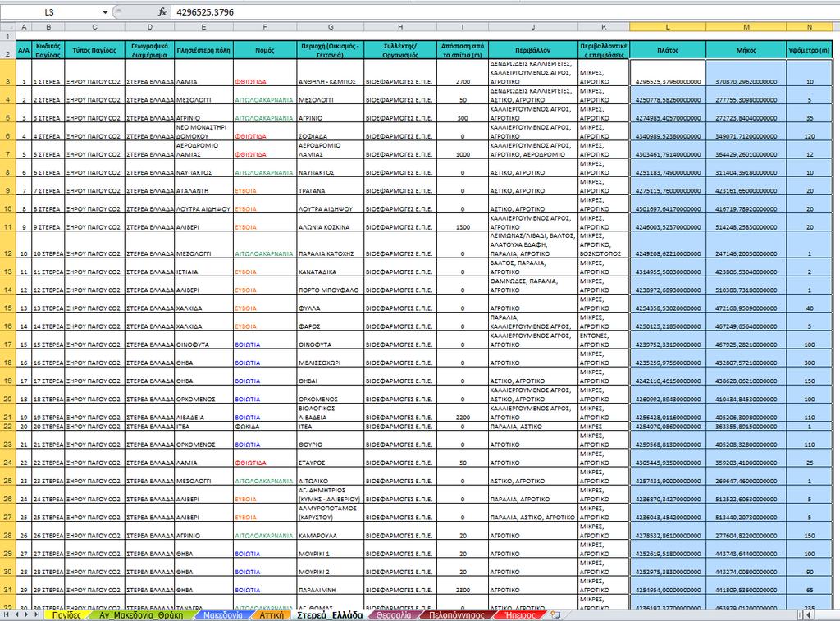Click the fx Insert Function icon

162,11
